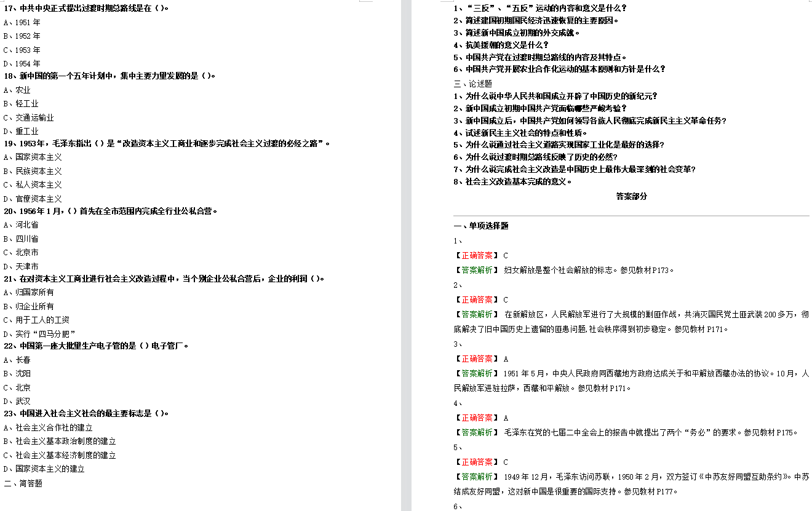Select option D、国家资本主义的建立
This screenshot has width=812, height=511.
click(44, 469)
